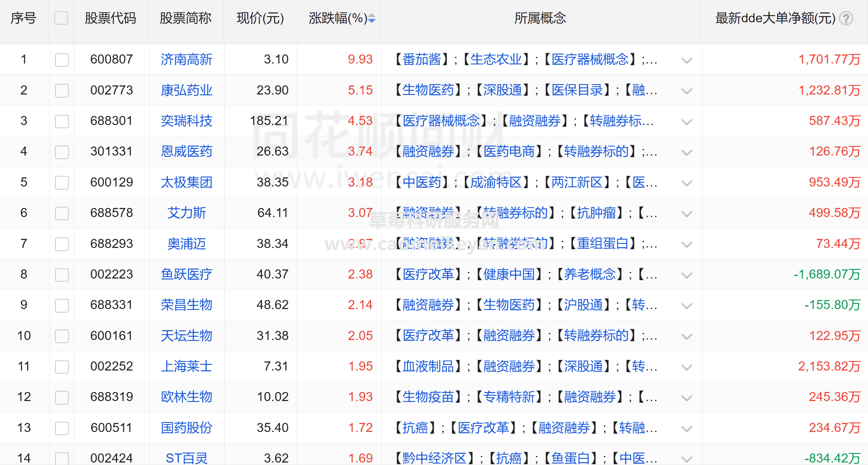The height and width of the screenshot is (465, 868).
Task: Check the box for row 002773
Action: [62, 91]
